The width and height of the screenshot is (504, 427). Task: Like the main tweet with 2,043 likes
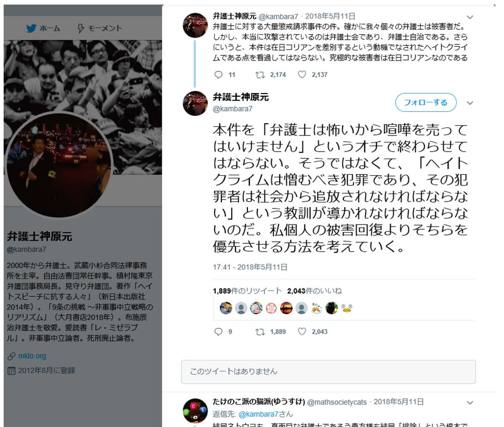pos(302,331)
